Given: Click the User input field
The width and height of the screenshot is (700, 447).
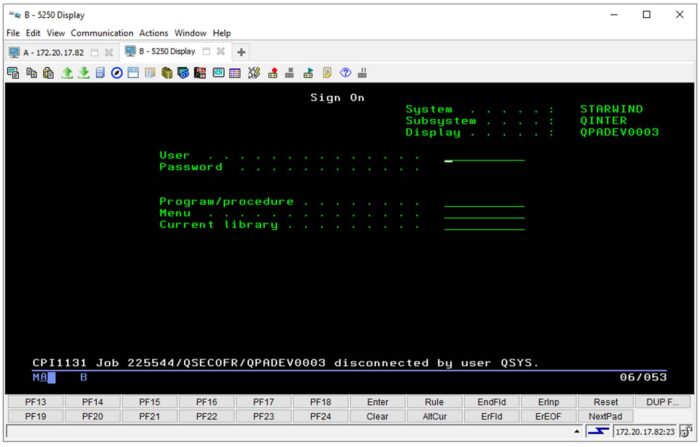Looking at the screenshot, I should (x=484, y=156).
